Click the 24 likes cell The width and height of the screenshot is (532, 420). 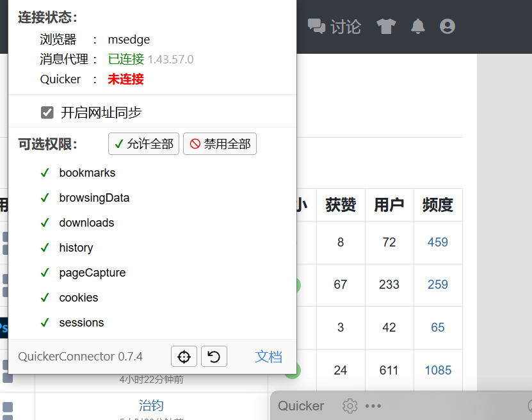(341, 370)
